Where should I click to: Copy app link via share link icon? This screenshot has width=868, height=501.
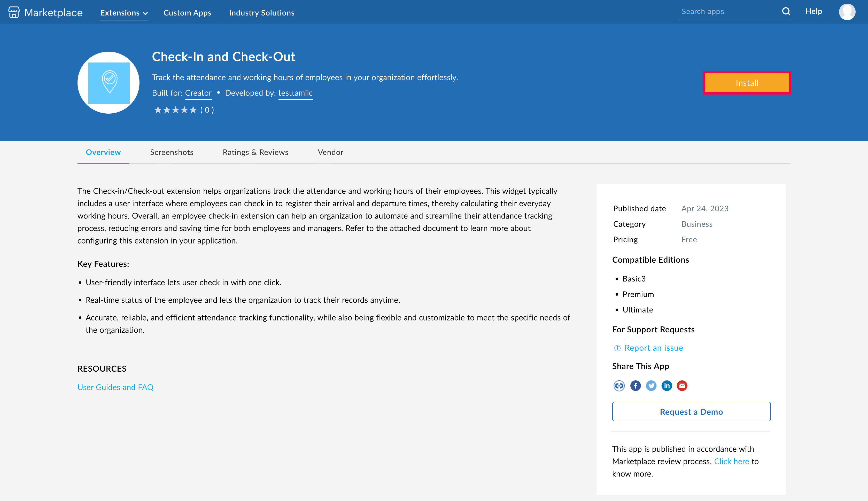(619, 386)
